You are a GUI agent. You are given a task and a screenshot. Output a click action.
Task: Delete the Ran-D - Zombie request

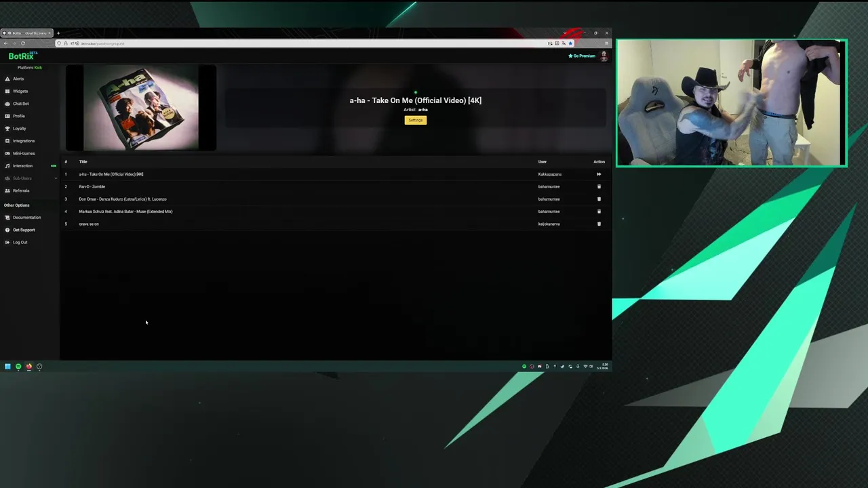[599, 186]
